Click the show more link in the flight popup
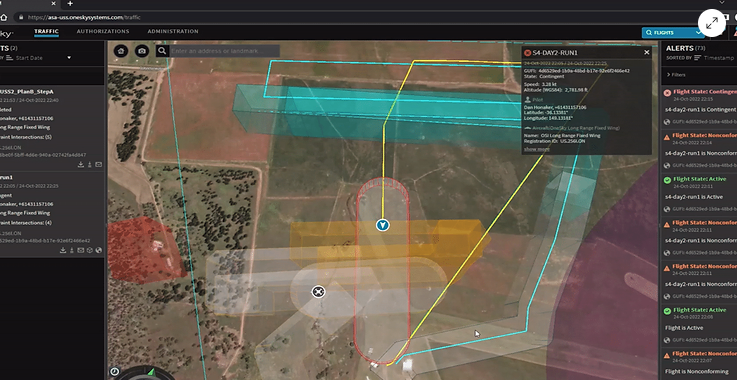This screenshot has height=380, width=737. [537, 149]
